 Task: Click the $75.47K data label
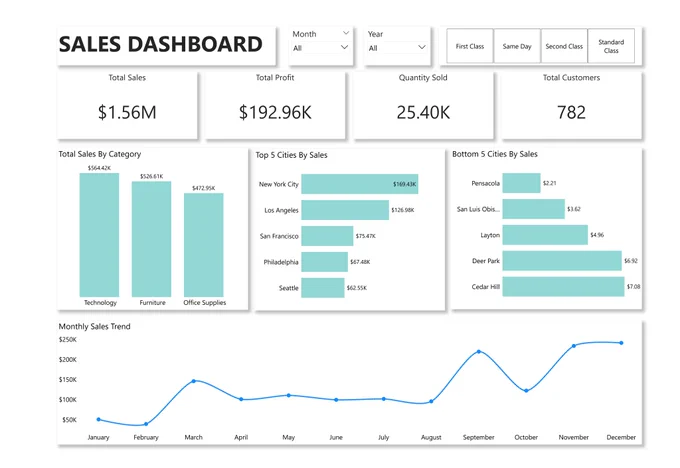point(366,236)
